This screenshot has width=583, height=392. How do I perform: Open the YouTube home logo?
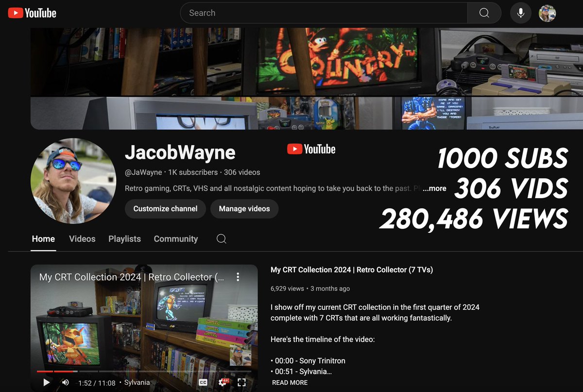click(32, 13)
